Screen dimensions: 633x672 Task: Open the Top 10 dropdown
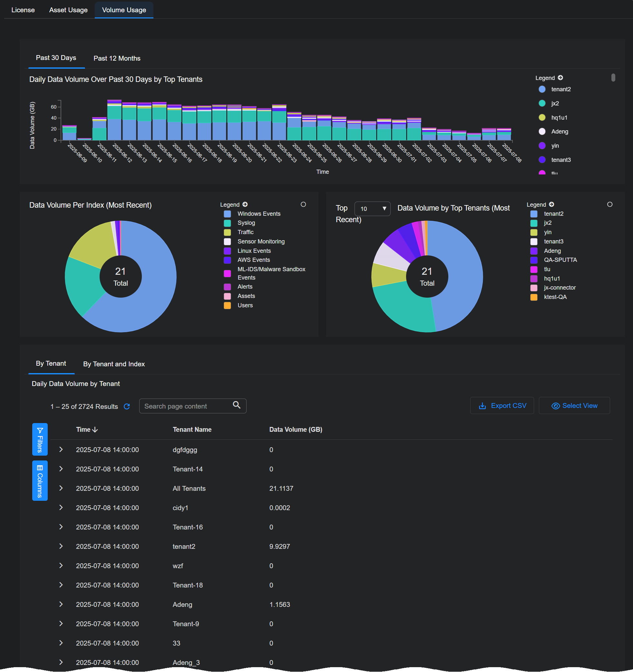click(x=372, y=209)
